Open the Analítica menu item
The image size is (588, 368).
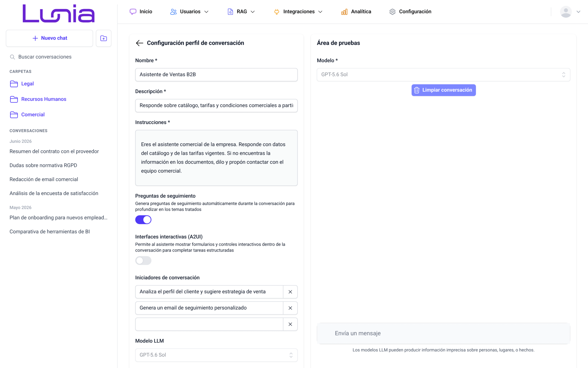coord(356,12)
